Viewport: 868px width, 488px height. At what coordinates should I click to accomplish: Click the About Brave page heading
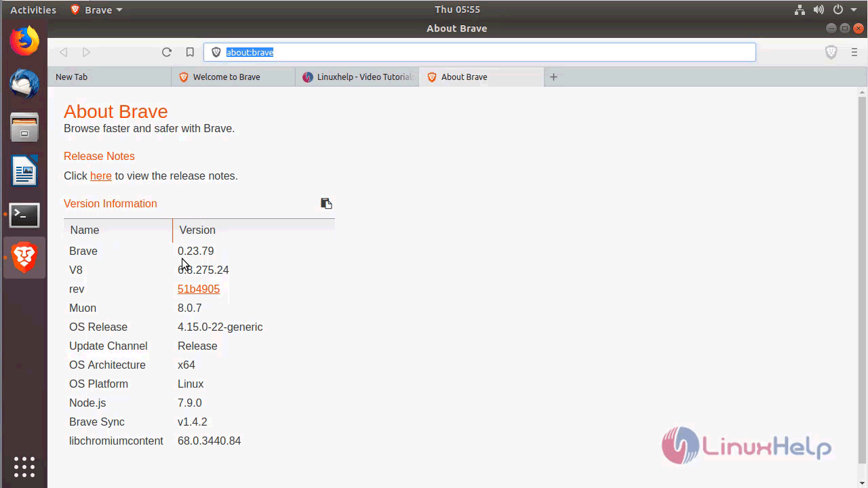[x=116, y=111]
